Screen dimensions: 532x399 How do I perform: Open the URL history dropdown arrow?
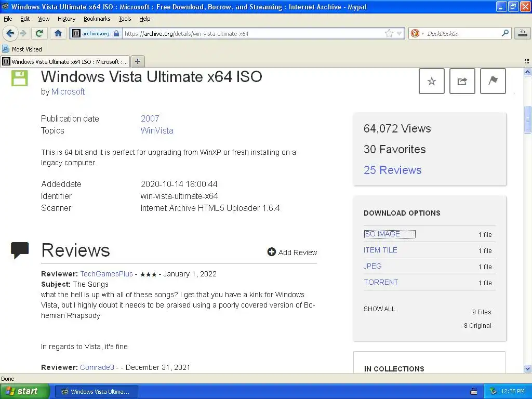click(x=400, y=33)
